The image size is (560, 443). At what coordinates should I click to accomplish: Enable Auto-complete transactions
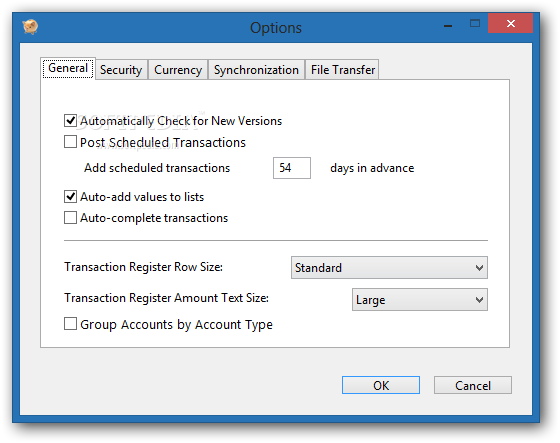pos(70,218)
